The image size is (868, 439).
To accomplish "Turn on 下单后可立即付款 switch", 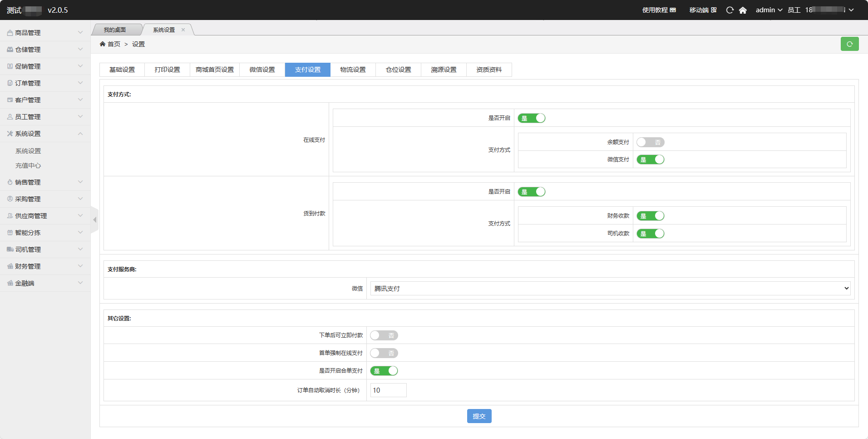I will coord(384,335).
